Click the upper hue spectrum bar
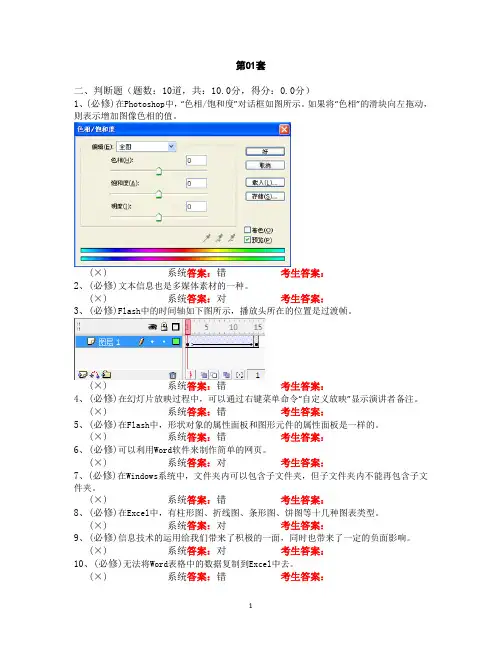Screen dimensions: 502x649 click(183, 250)
